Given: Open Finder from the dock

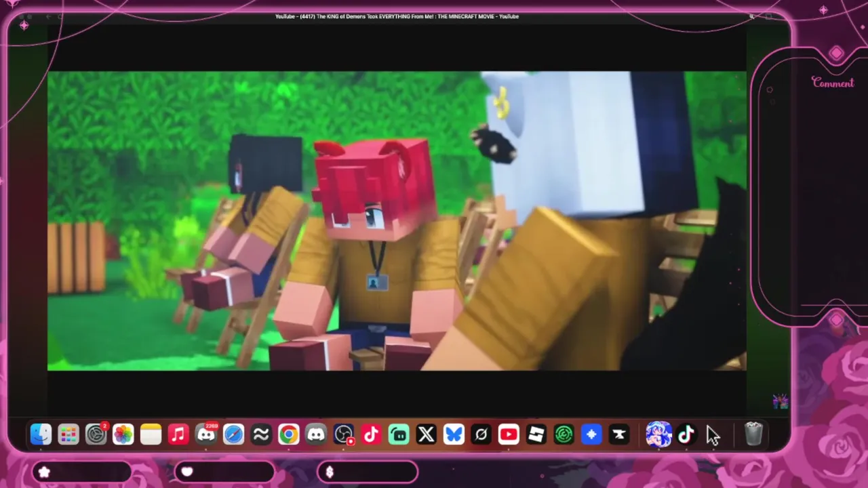Looking at the screenshot, I should click(41, 434).
